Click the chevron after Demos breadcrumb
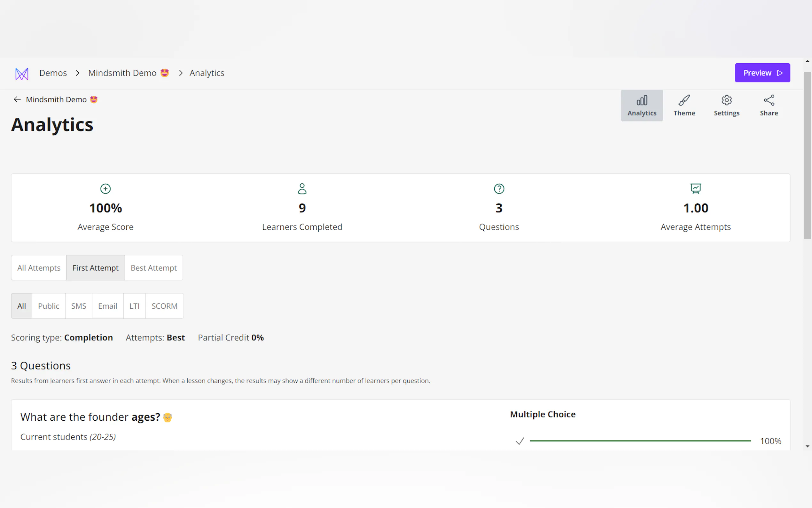Screen dimensions: 812x508 pyautogui.click(x=78, y=73)
